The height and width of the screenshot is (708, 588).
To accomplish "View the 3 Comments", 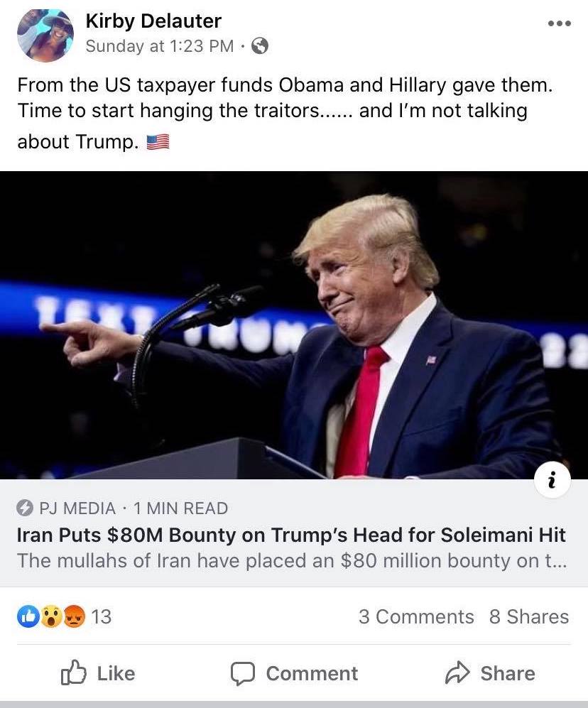I will [416, 616].
